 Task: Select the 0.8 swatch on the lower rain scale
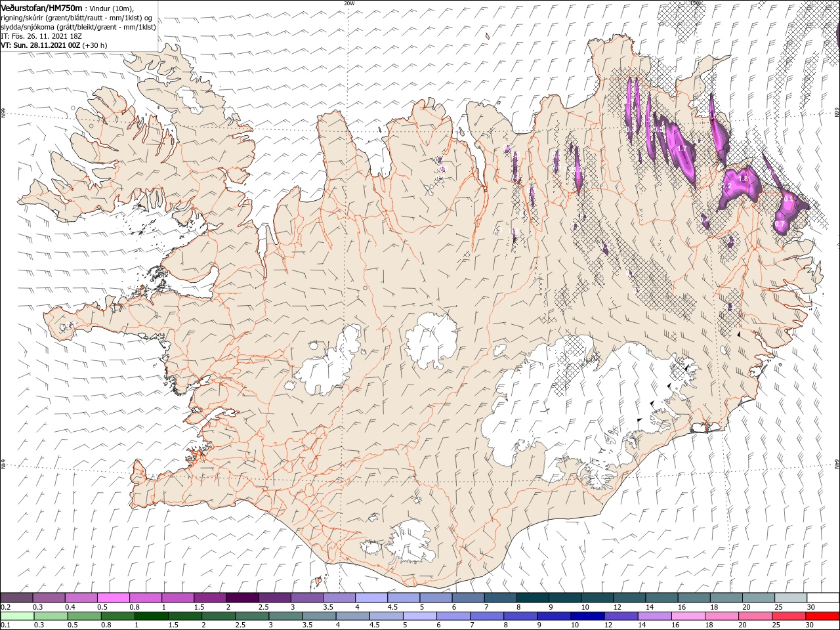[x=118, y=616]
